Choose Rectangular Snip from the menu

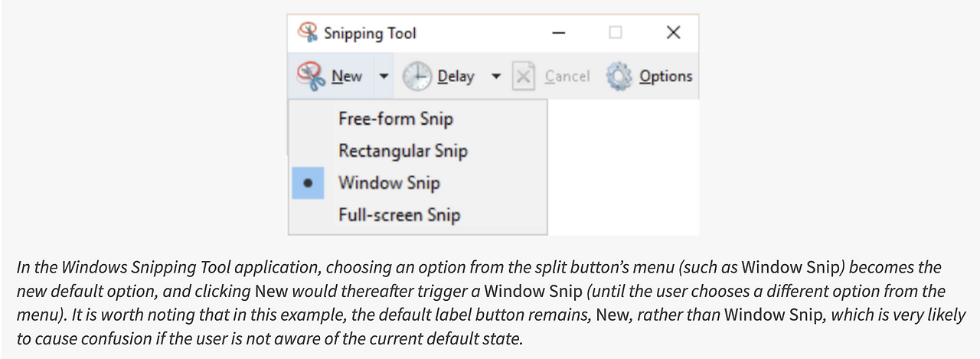pos(403,151)
